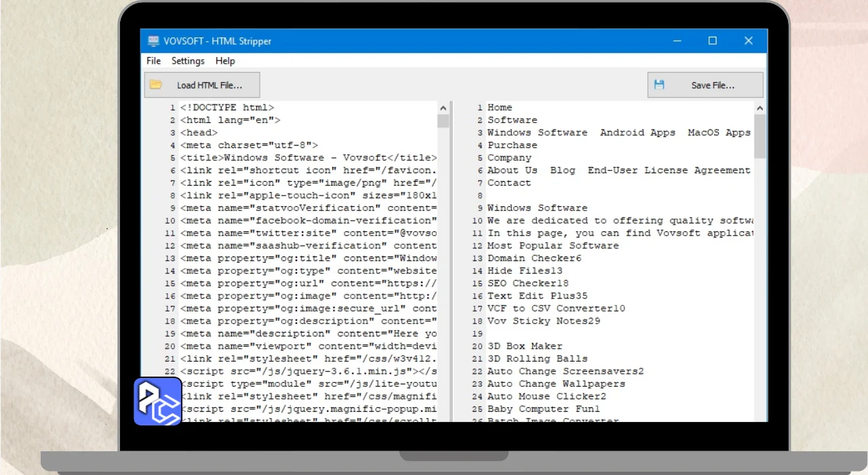Viewport: 868px width, 475px height.
Task: Click the Company line in output
Action: coord(509,157)
